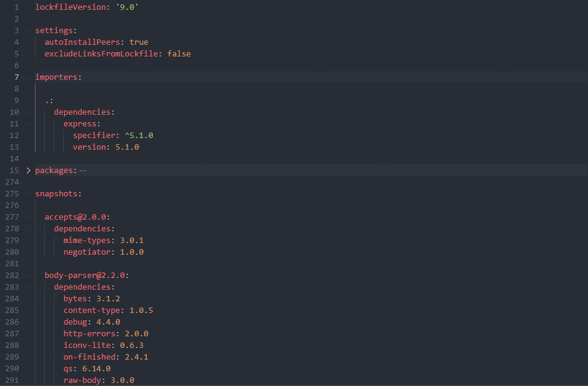Click the on-finished key

click(x=89, y=357)
